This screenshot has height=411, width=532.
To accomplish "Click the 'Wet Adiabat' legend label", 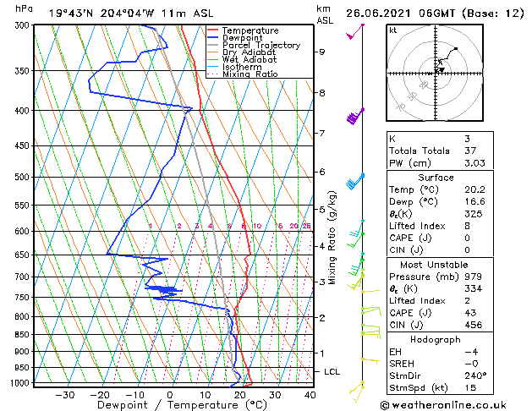I will [250, 59].
